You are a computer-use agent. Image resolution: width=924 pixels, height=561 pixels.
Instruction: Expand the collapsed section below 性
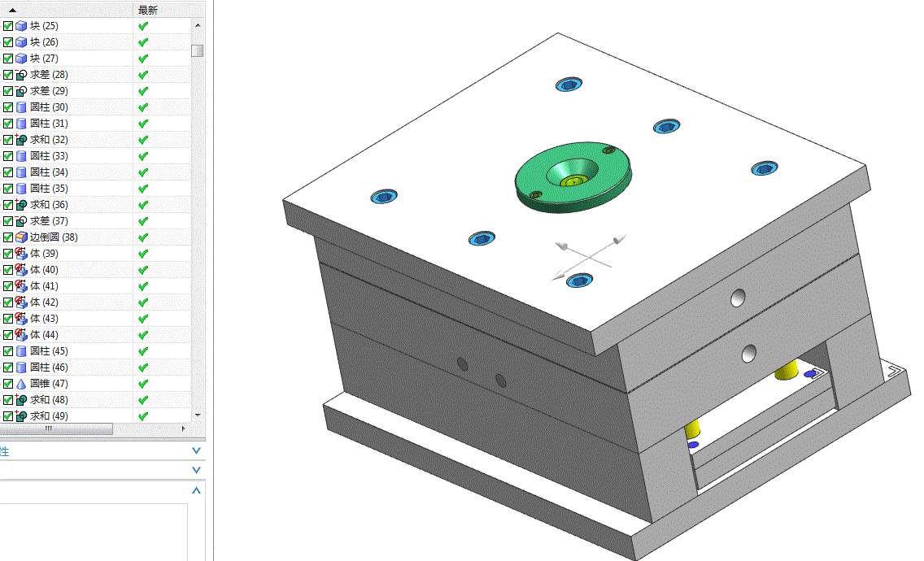(x=197, y=470)
